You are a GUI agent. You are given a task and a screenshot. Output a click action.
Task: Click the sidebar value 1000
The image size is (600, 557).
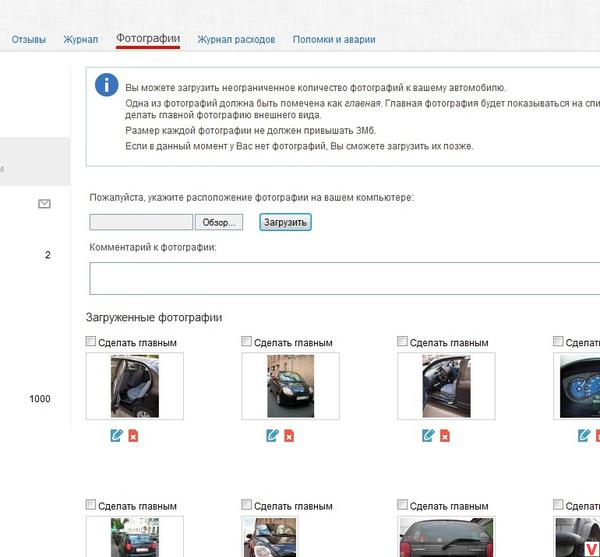tap(40, 399)
